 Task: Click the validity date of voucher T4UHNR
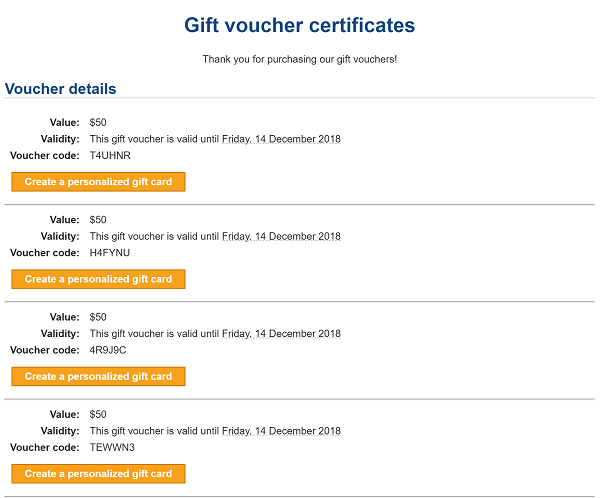(x=281, y=139)
